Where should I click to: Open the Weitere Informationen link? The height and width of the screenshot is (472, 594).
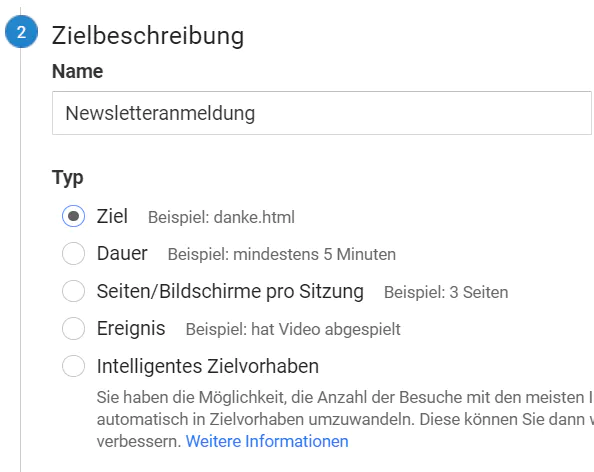[x=267, y=441]
